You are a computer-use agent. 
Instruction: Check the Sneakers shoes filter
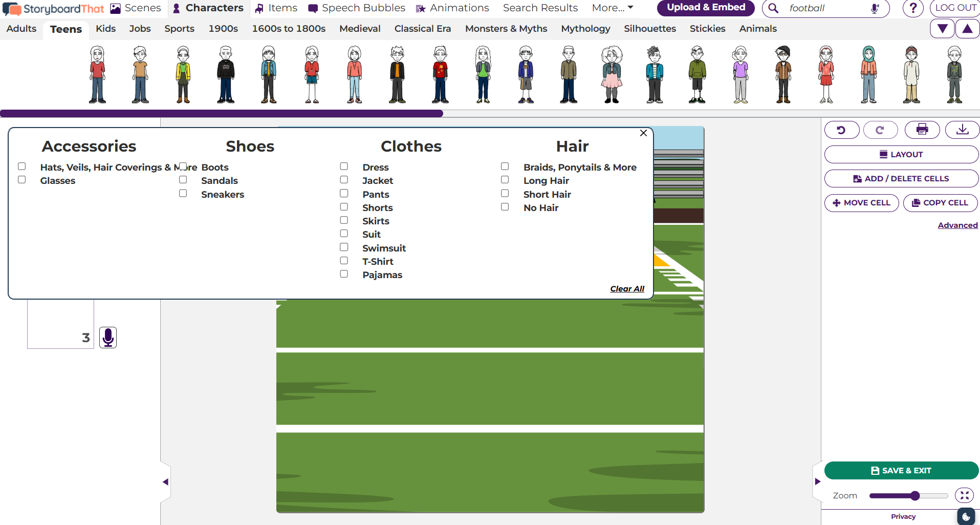pyautogui.click(x=183, y=193)
